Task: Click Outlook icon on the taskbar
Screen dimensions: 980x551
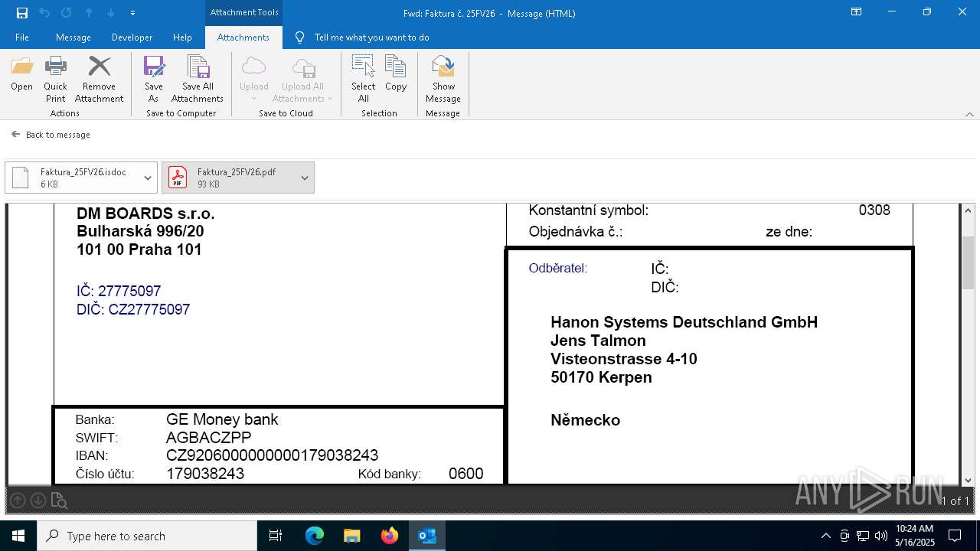Action: 426,536
